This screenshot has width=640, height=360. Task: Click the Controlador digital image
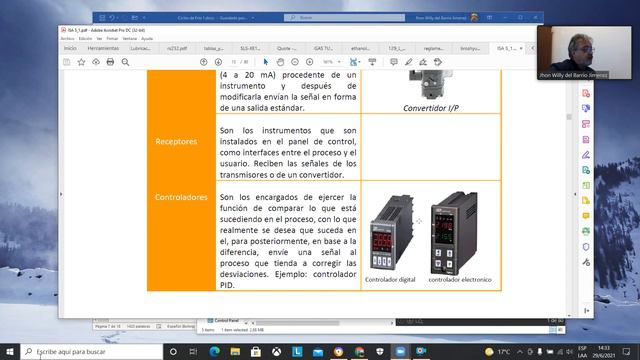[391, 232]
